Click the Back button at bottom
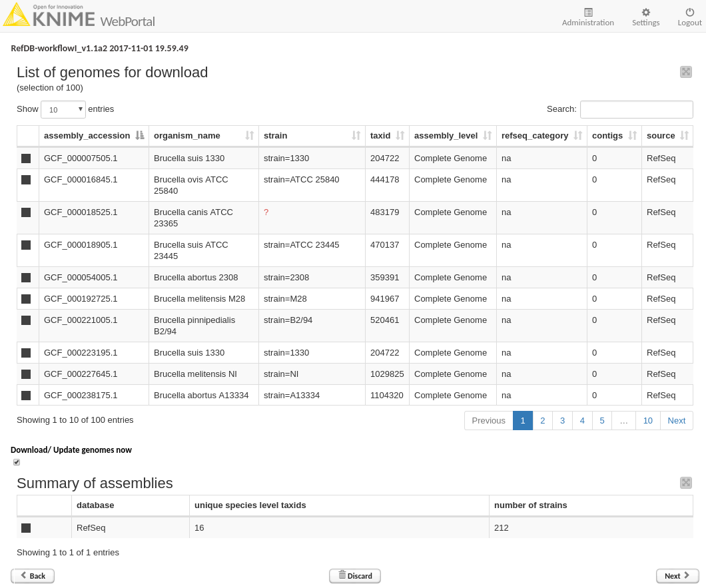 33,576
